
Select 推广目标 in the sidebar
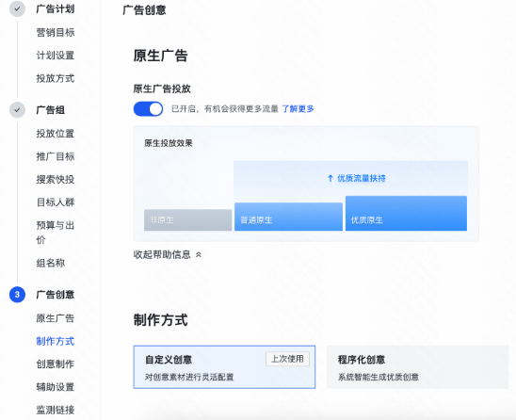pos(56,156)
